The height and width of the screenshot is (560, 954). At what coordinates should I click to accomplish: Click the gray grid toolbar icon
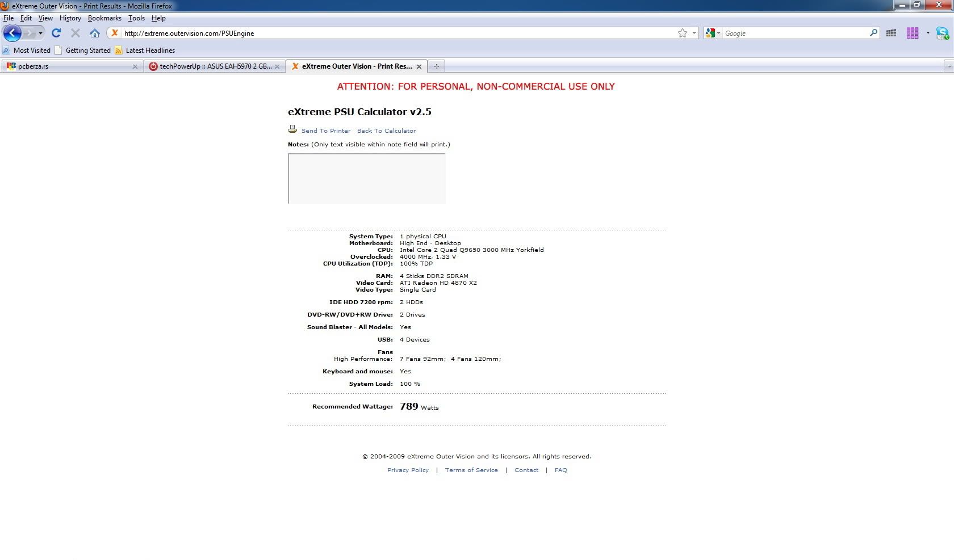891,33
